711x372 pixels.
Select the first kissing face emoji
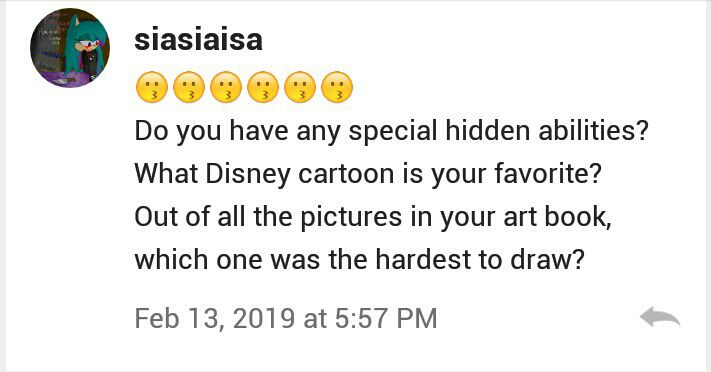(x=152, y=87)
